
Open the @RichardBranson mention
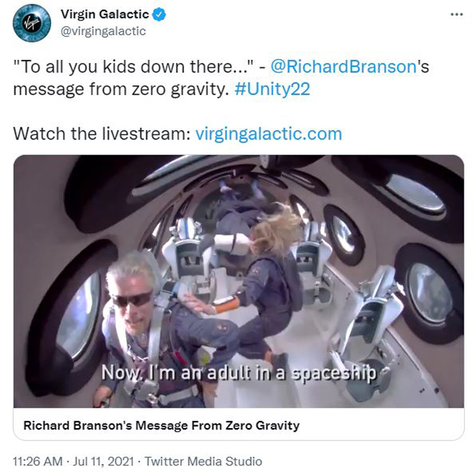pyautogui.click(x=343, y=67)
